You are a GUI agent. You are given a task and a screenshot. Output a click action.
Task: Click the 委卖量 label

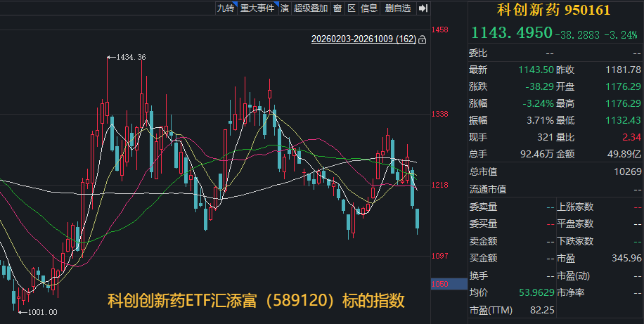483,207
